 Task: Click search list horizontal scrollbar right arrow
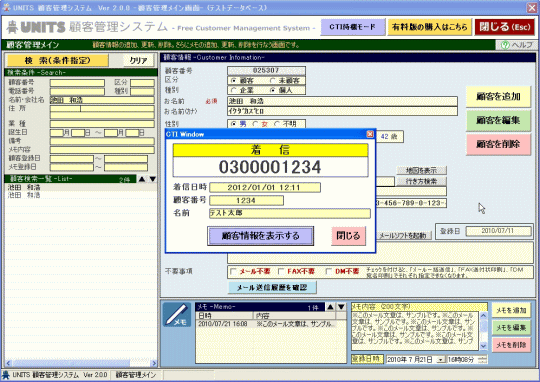[x=154, y=363]
